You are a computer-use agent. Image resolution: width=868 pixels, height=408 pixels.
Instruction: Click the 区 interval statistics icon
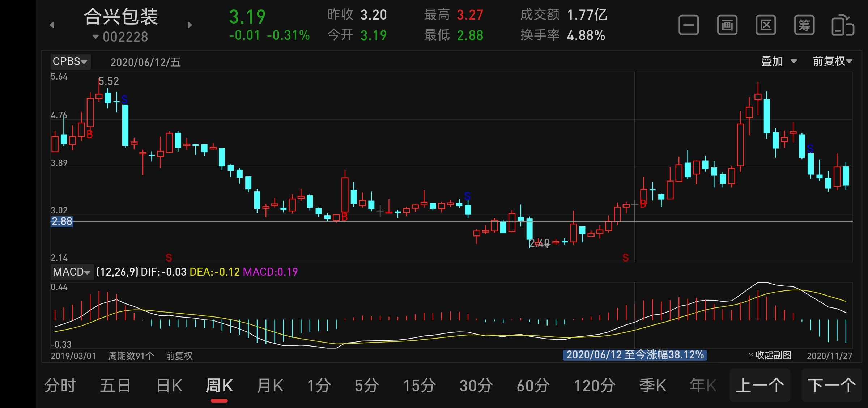[x=766, y=25]
